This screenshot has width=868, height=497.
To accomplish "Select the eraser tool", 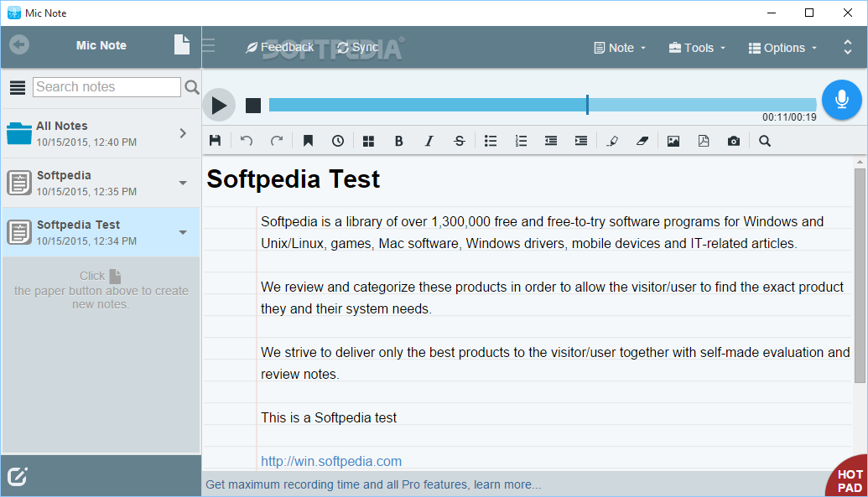I will point(642,141).
